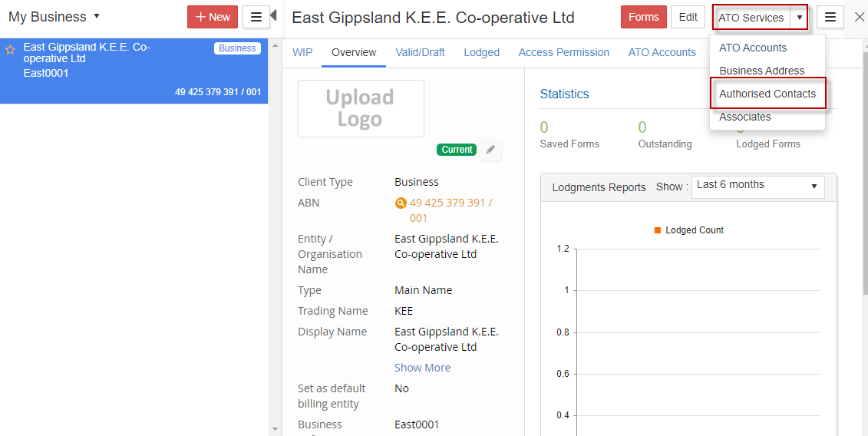This screenshot has width=868, height=436.
Task: Select Business Address menu item
Action: (x=761, y=71)
